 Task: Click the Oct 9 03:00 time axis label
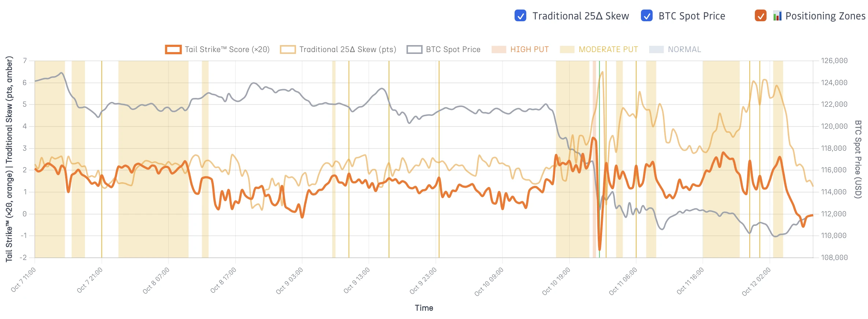290,281
